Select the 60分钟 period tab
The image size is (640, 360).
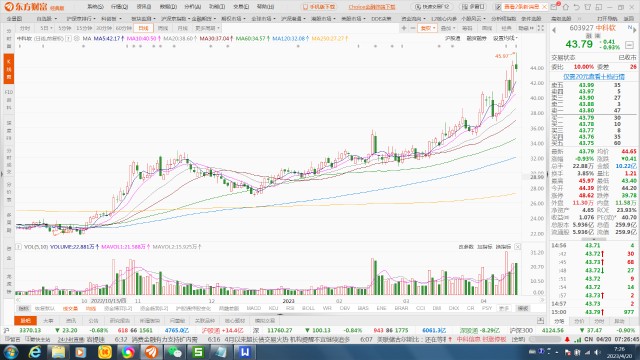click(123, 28)
